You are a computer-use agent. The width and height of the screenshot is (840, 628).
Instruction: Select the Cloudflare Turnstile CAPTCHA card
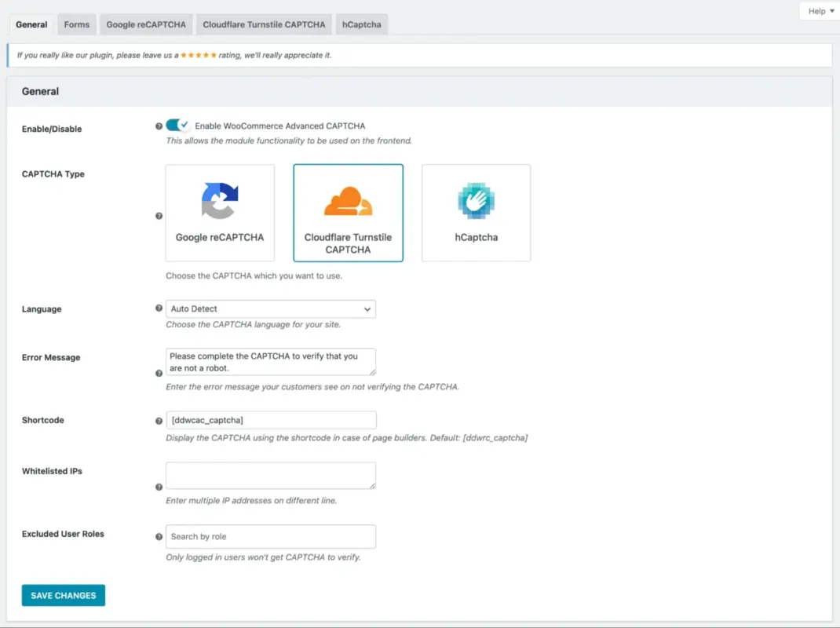[349, 213]
